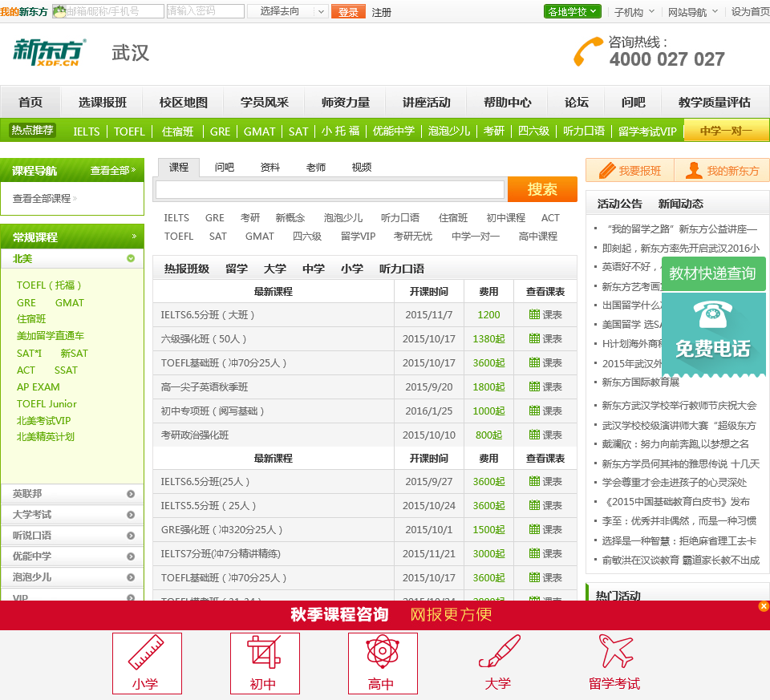Click the airplane icon for 留学考试
770x700 pixels.
coord(616,650)
